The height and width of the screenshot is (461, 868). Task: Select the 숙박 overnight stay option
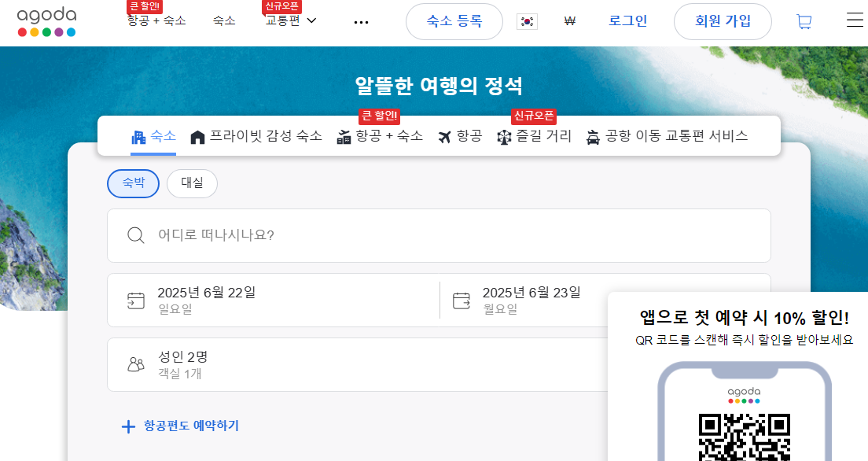[x=134, y=183]
